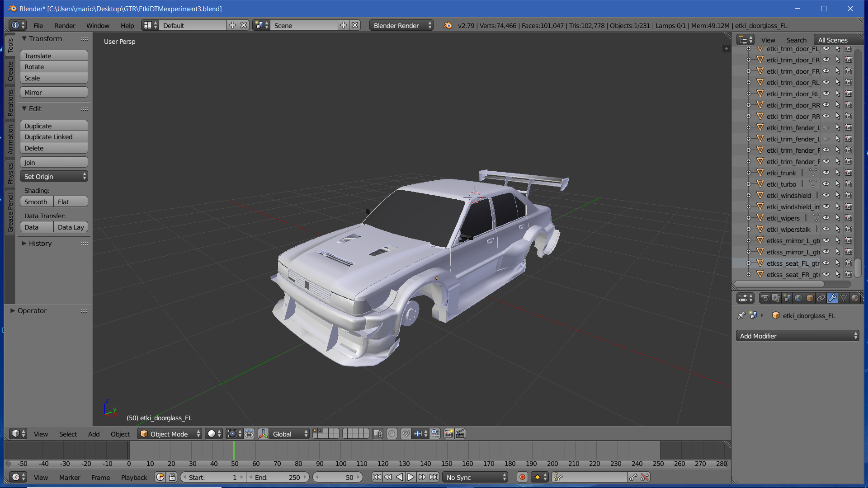
Task: Open the World properties globe tab
Action: (x=798, y=298)
